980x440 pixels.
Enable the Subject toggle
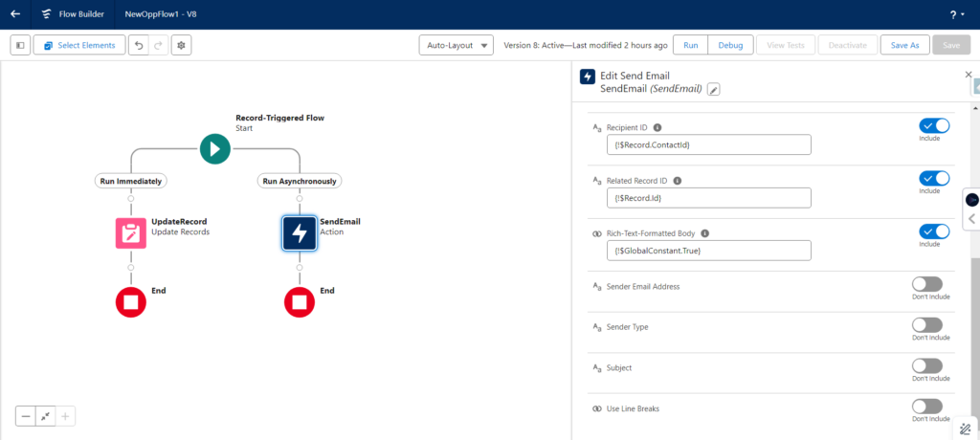(x=926, y=365)
